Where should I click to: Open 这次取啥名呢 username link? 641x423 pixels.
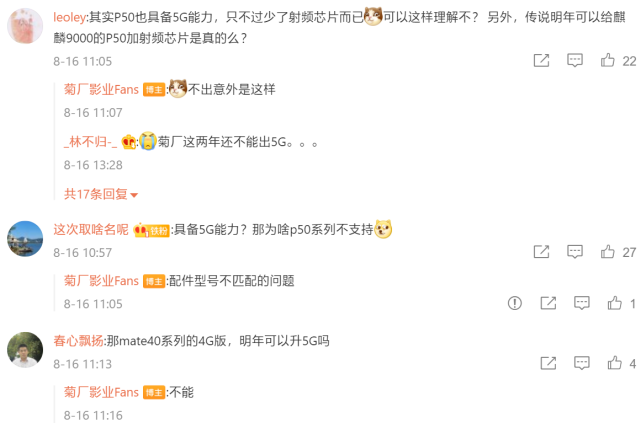tap(91, 230)
